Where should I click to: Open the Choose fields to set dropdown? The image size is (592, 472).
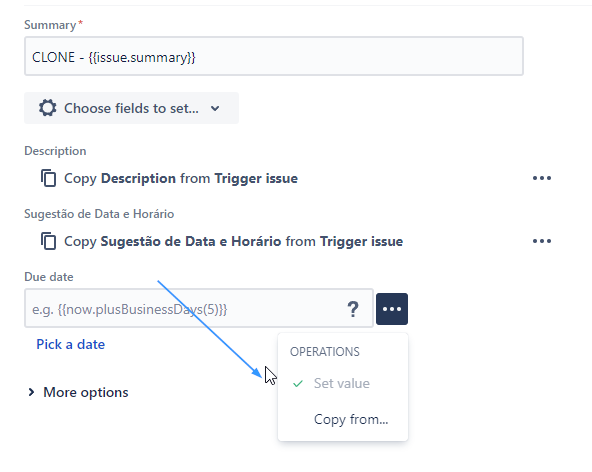coord(131,108)
